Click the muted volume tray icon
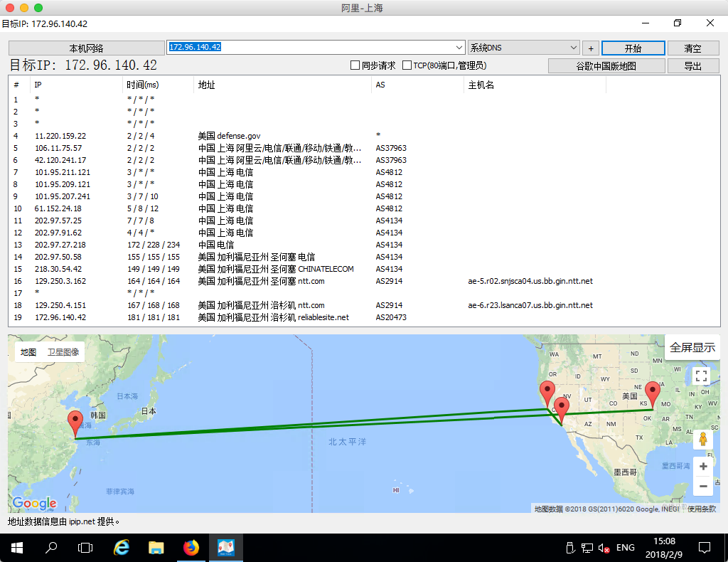The image size is (728, 562). [604, 548]
